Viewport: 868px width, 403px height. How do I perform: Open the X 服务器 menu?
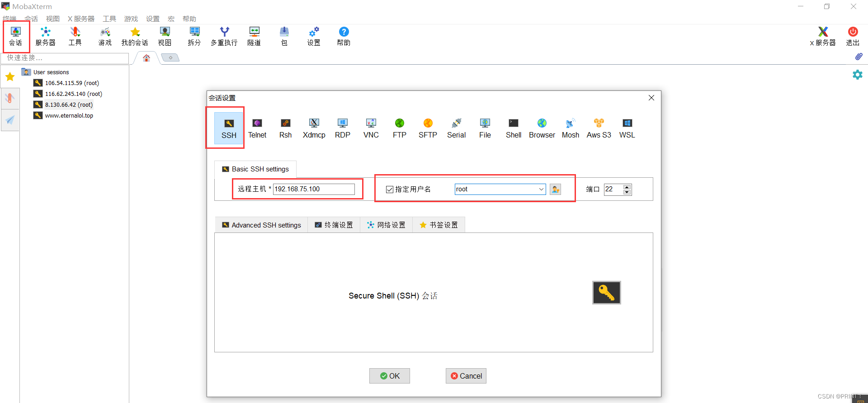(x=81, y=19)
